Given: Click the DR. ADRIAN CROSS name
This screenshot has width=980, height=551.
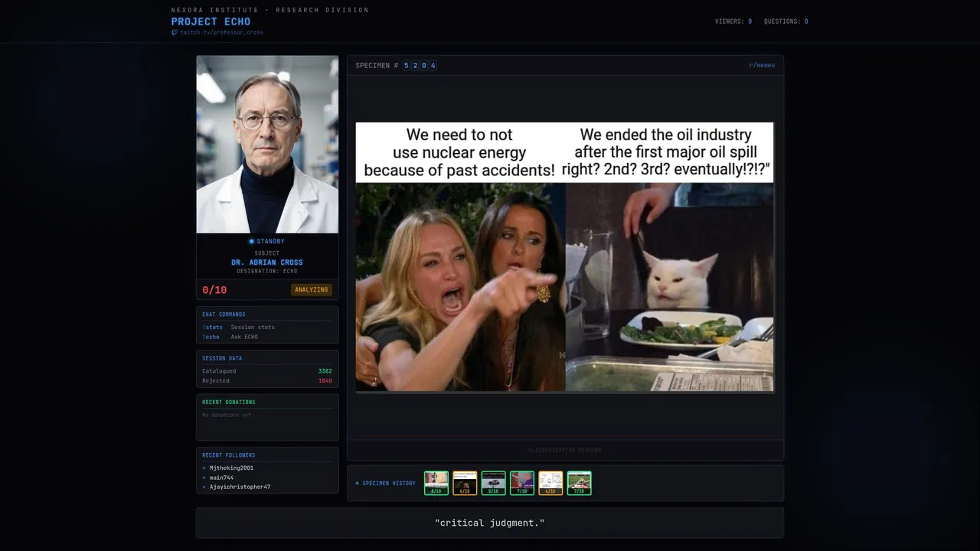Looking at the screenshot, I should 267,262.
